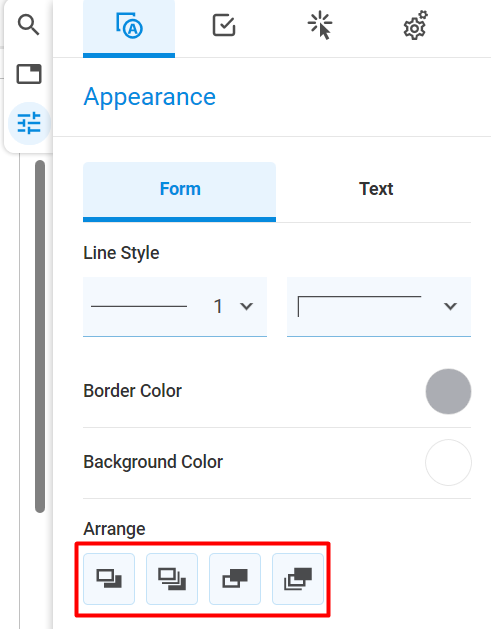Select the properties sliders sidebar icon
The height and width of the screenshot is (629, 491).
pos(29,123)
